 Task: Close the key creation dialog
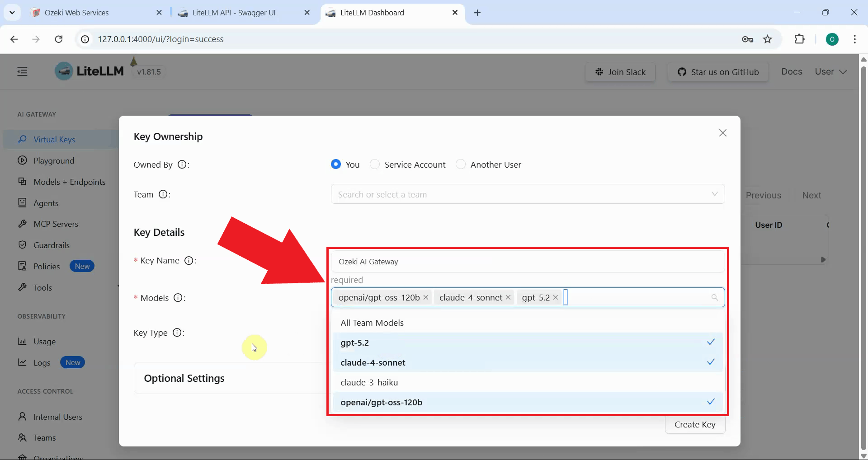tap(722, 133)
